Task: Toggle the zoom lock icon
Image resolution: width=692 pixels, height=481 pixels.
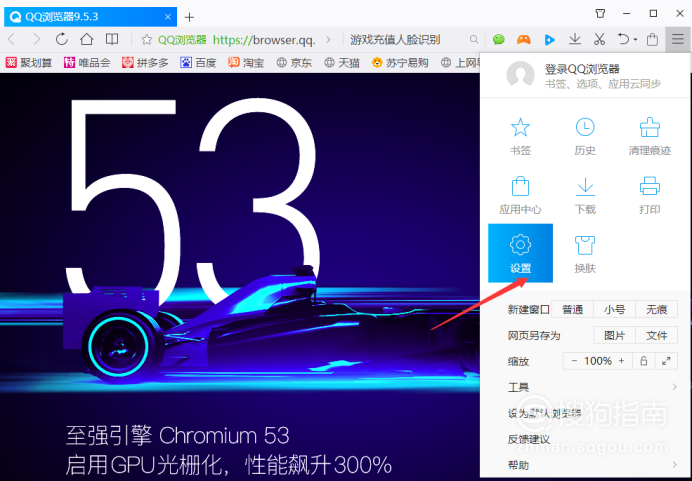Action: [x=643, y=361]
